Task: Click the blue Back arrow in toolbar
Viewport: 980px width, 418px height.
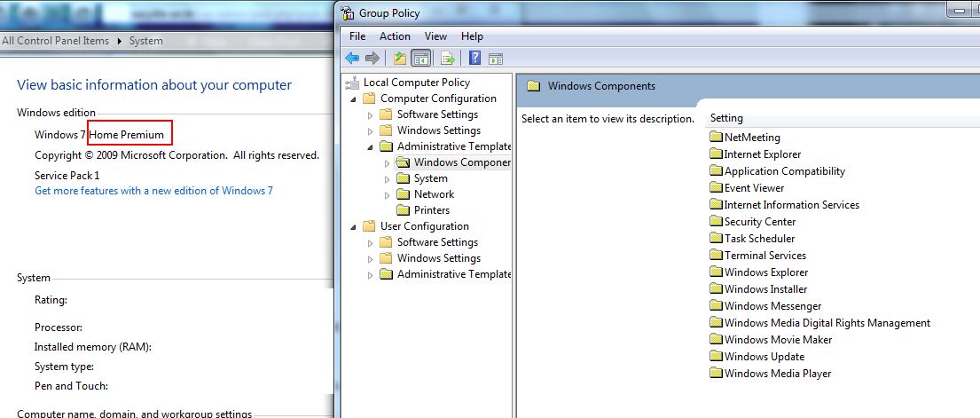Action: 352,59
